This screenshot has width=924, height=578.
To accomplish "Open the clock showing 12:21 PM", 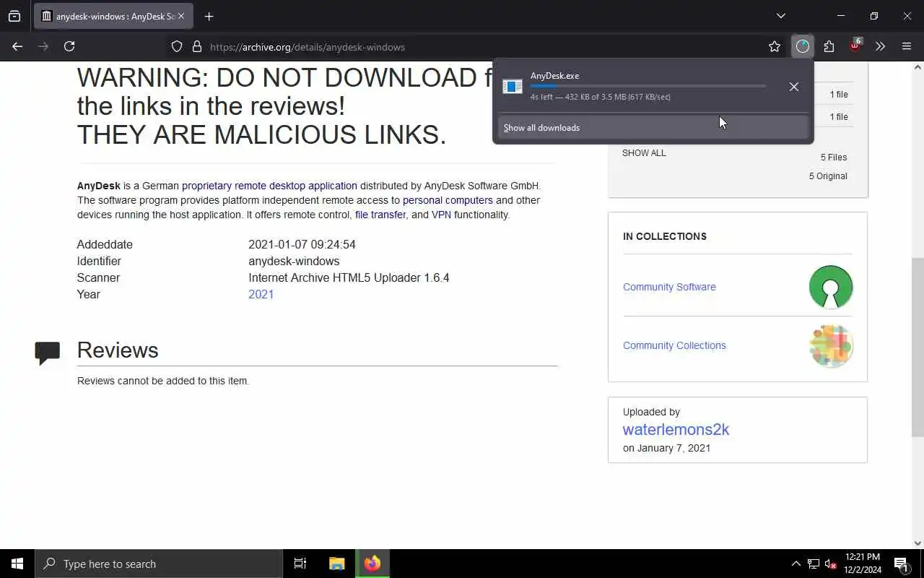I will coord(863,564).
